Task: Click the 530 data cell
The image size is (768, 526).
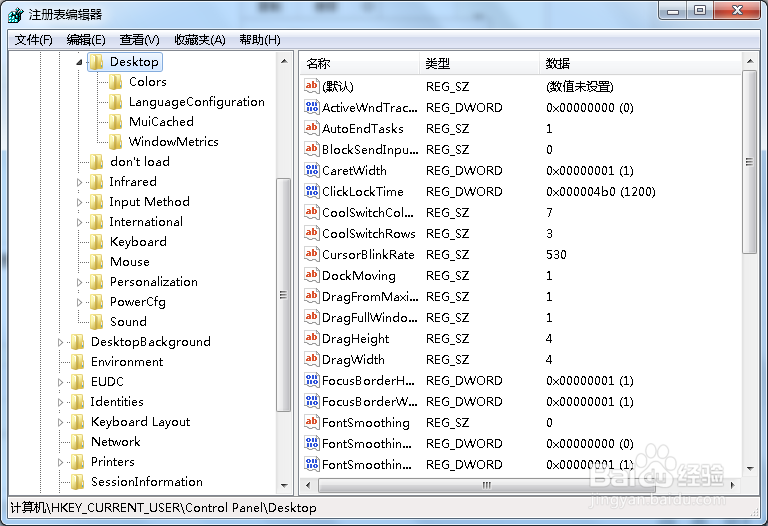Action: [556, 255]
